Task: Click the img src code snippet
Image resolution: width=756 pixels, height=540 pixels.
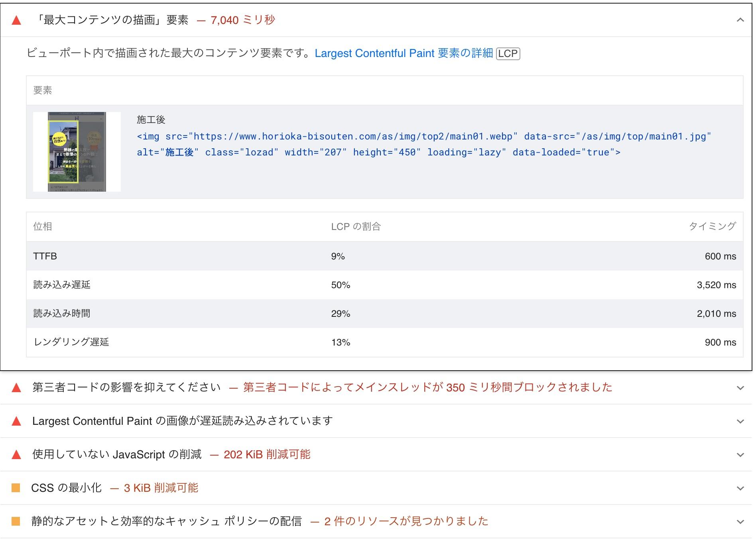Action: click(424, 144)
